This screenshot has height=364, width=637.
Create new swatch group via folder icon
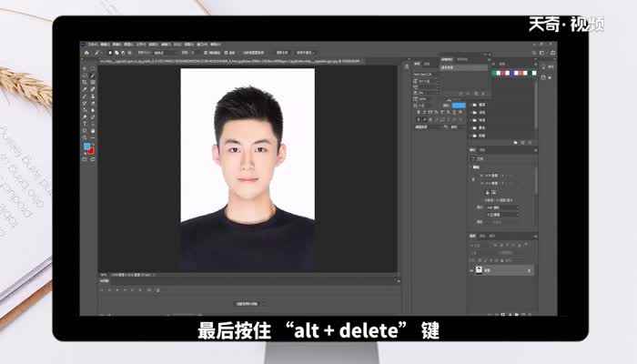(x=516, y=143)
